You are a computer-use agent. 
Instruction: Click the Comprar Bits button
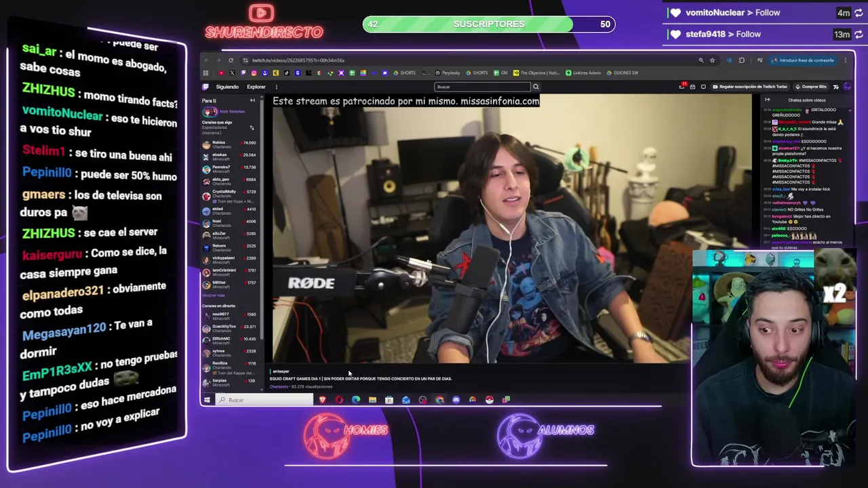coord(811,87)
